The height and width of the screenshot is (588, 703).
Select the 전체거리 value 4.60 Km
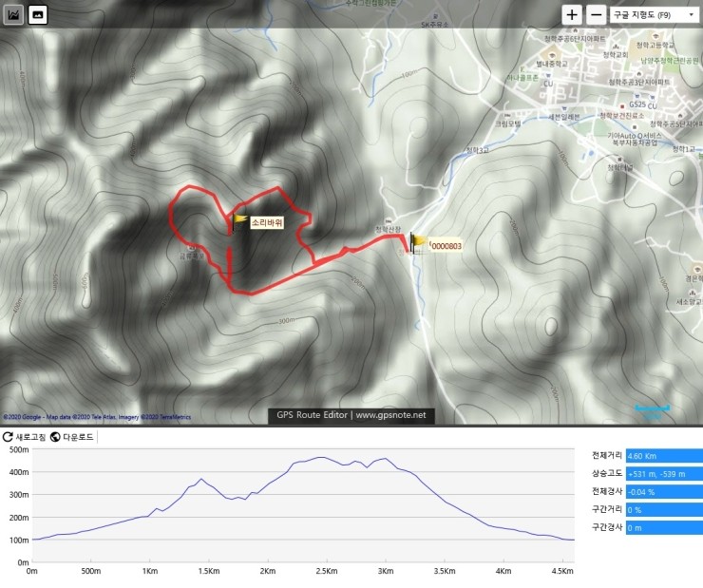664,456
